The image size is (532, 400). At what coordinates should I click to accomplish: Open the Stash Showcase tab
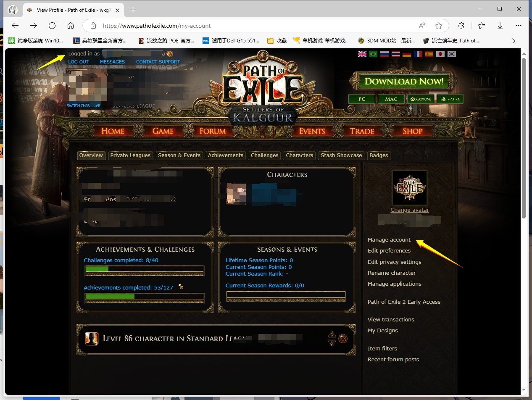(341, 155)
